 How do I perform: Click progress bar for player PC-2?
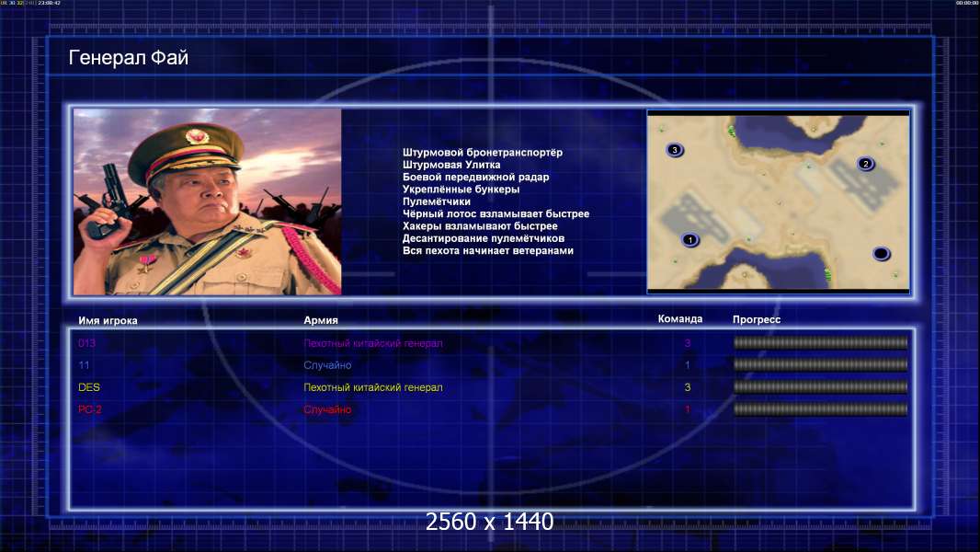tap(820, 409)
